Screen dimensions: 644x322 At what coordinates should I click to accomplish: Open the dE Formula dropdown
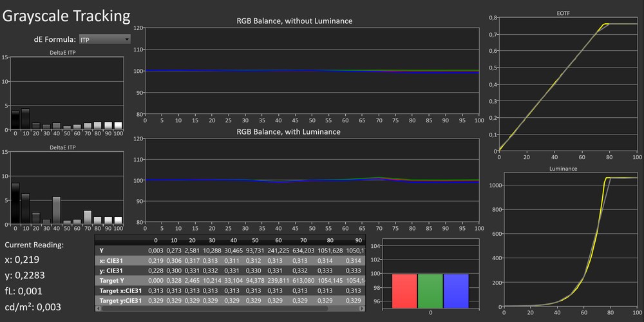pyautogui.click(x=104, y=39)
